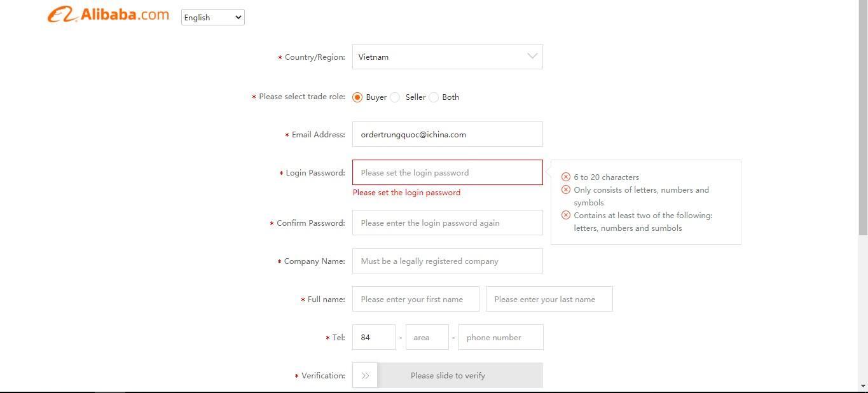Click the first name input box
This screenshot has height=393, width=868.
tap(416, 299)
